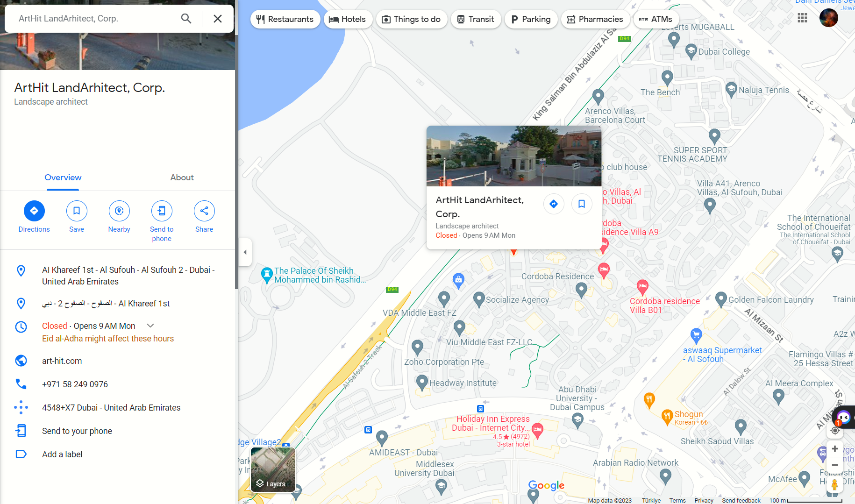Click the Send to phone icon

[162, 211]
